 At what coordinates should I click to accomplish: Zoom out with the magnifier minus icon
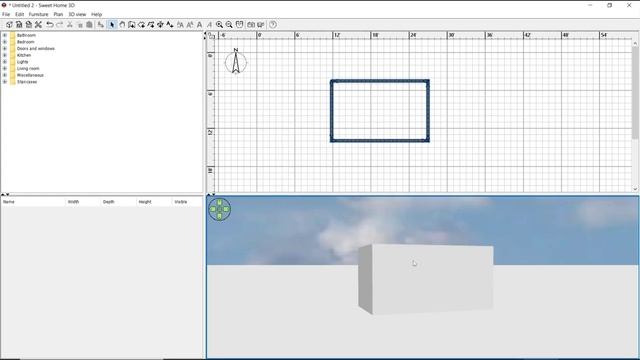click(x=229, y=24)
